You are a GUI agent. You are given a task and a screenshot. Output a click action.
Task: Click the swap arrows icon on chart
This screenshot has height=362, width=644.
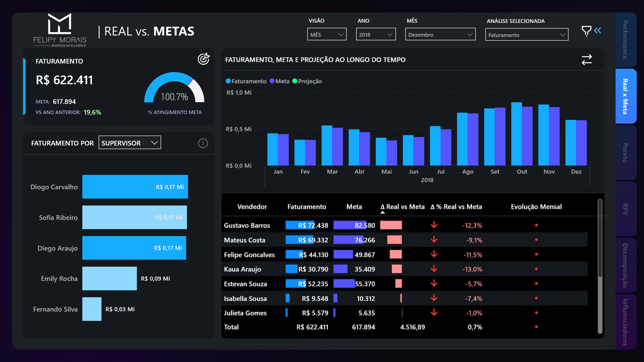pyautogui.click(x=586, y=60)
